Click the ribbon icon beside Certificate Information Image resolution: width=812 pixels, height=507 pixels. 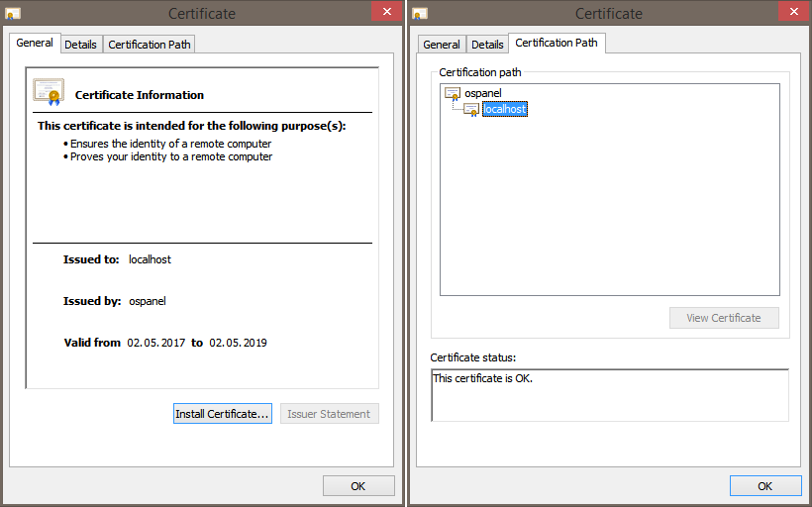pos(49,92)
